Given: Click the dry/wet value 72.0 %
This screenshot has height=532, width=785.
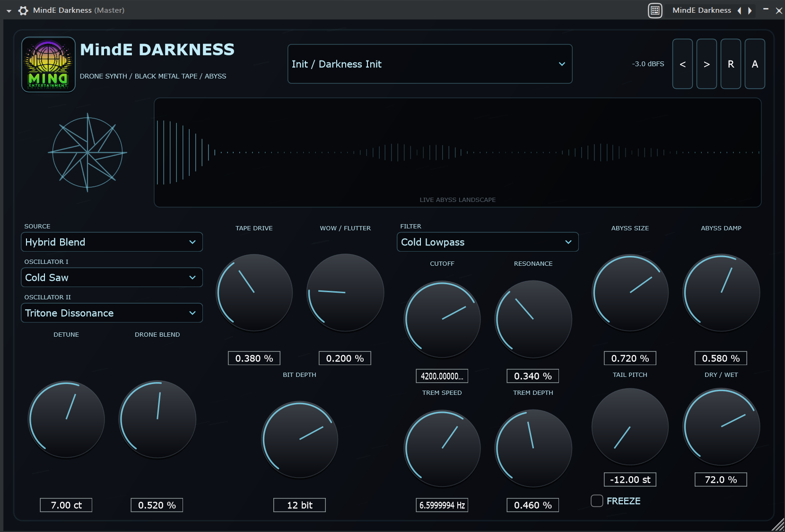Looking at the screenshot, I should [721, 480].
